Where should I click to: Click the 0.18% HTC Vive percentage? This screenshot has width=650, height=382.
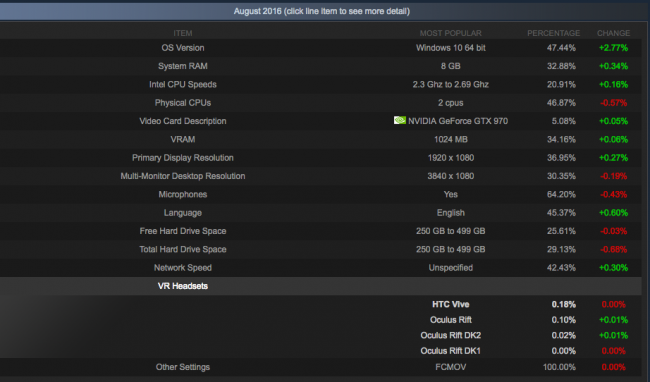(563, 304)
